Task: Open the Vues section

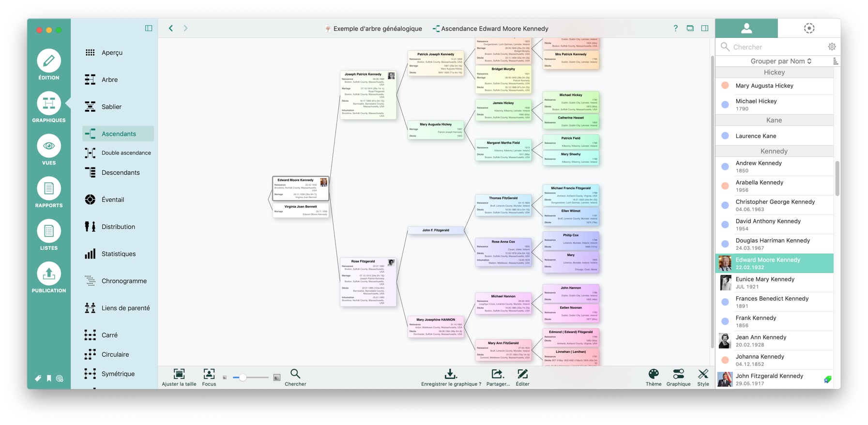Action: tap(49, 150)
